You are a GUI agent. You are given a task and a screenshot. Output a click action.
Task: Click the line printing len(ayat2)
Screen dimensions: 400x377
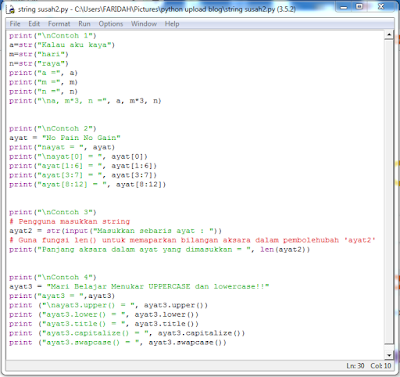click(159, 250)
